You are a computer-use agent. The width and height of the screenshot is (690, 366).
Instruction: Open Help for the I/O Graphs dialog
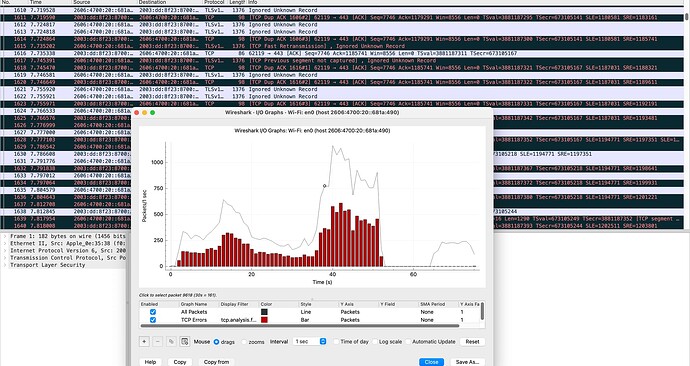click(150, 362)
